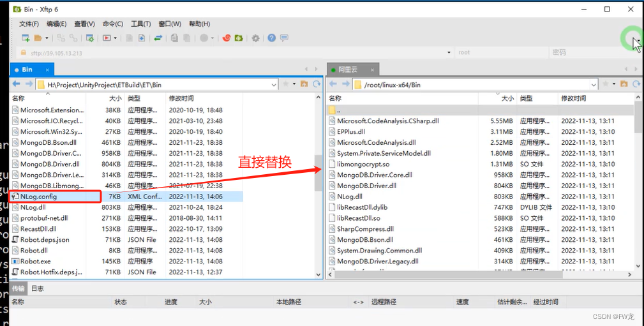Click the New Session icon
Screen dimensions: 644x326
[26, 38]
